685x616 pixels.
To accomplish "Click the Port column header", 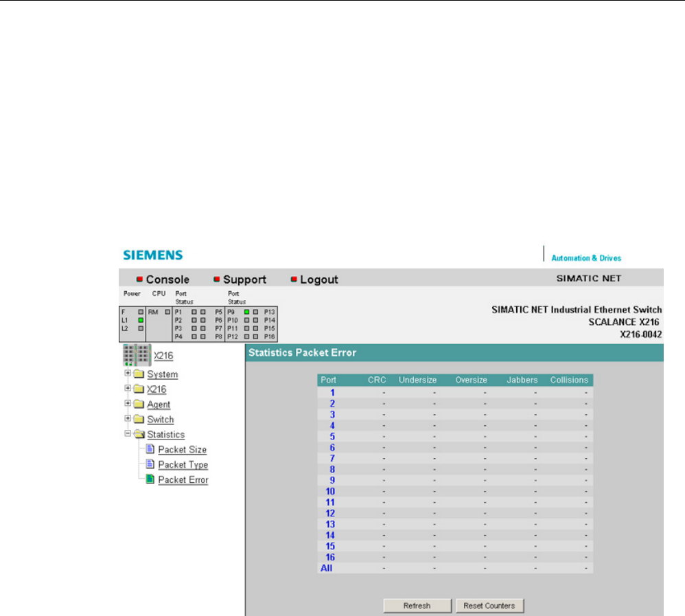I will click(328, 380).
